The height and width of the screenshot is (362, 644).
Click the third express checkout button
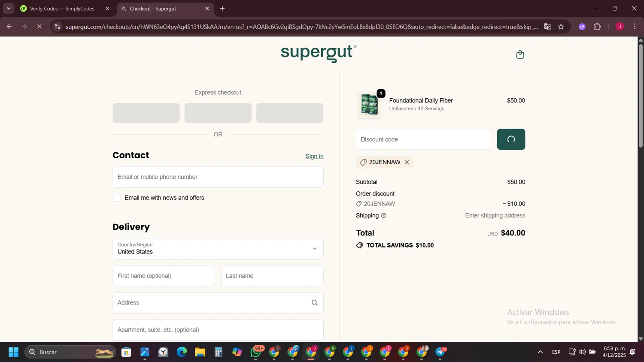click(x=290, y=113)
